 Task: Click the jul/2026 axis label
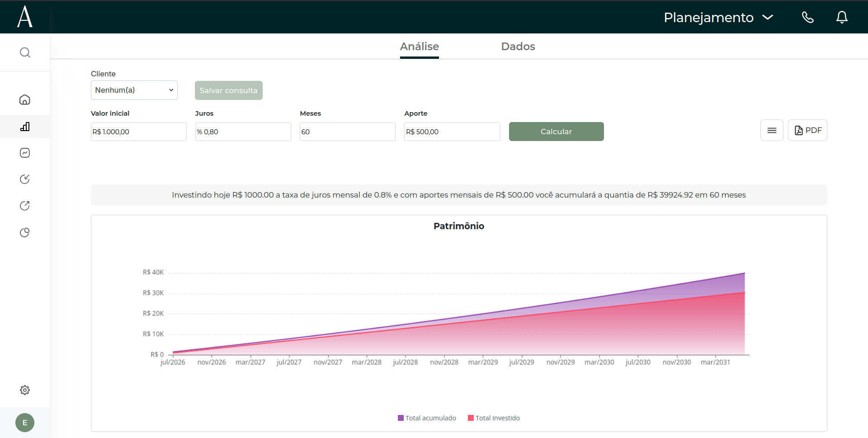pyautogui.click(x=173, y=362)
